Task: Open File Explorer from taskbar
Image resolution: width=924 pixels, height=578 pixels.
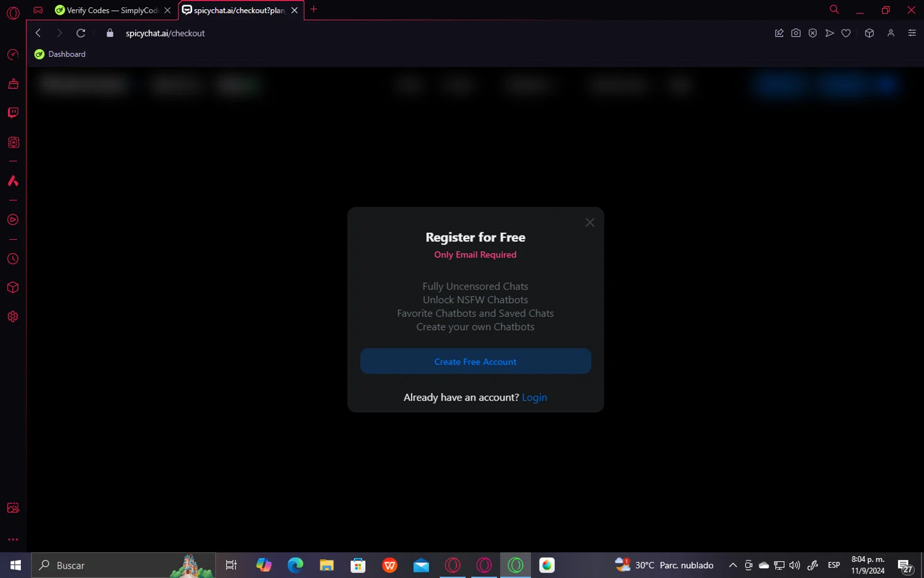Action: click(x=326, y=565)
